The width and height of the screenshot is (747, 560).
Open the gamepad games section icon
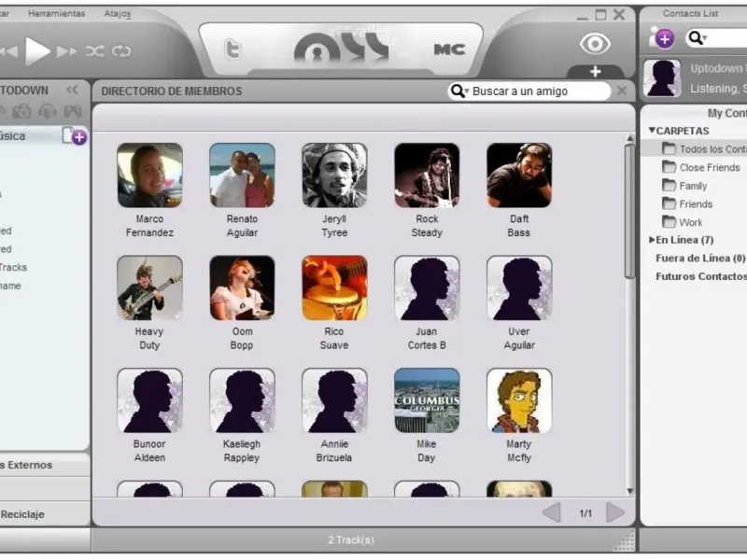click(x=73, y=111)
